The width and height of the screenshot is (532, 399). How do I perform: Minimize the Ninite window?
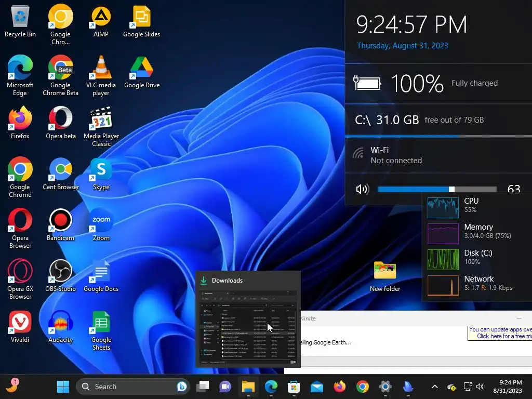(518, 318)
